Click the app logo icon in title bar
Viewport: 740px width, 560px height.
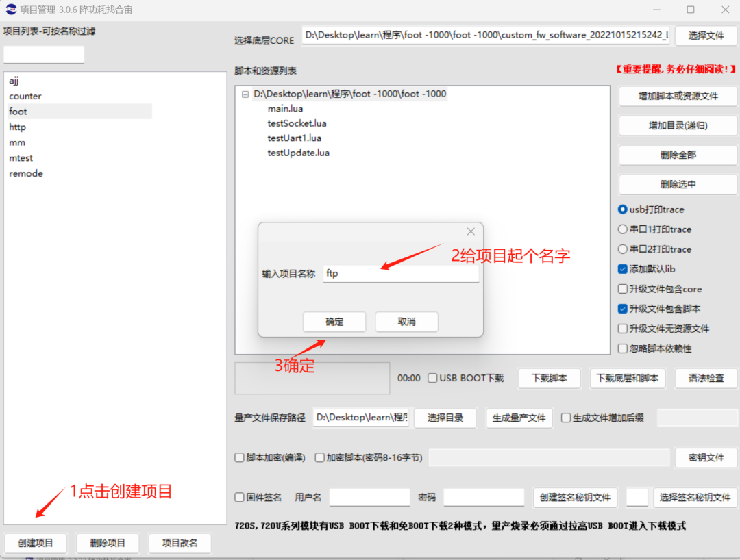[11, 9]
